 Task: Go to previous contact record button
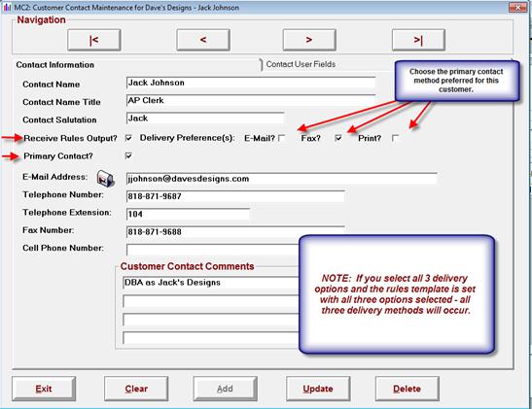203,40
